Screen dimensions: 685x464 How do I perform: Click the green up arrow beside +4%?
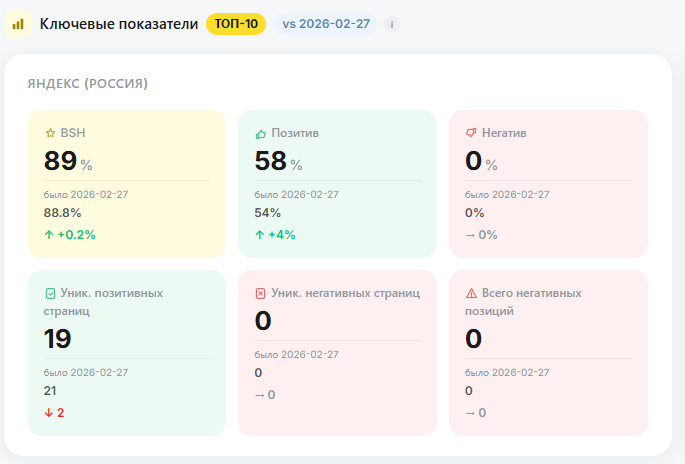click(x=259, y=235)
